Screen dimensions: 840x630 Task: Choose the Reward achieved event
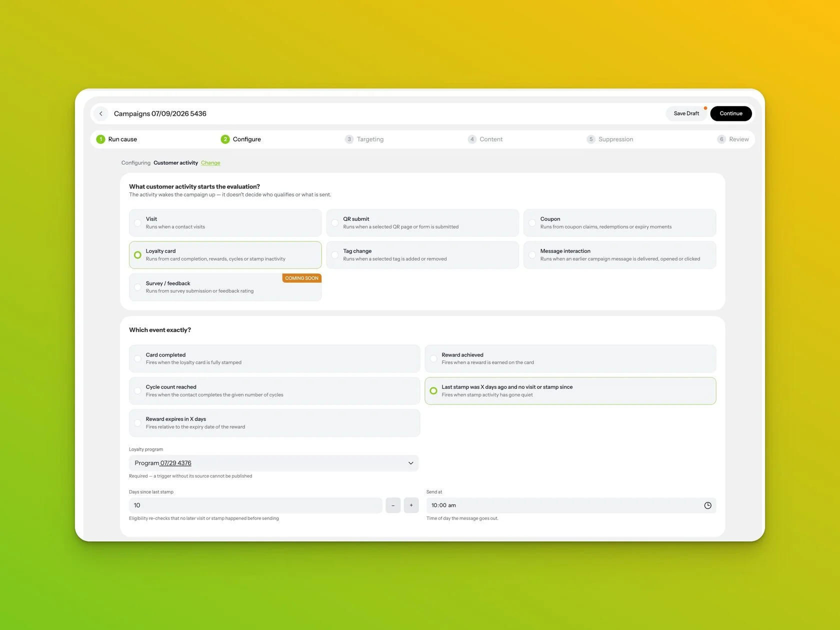pos(570,358)
